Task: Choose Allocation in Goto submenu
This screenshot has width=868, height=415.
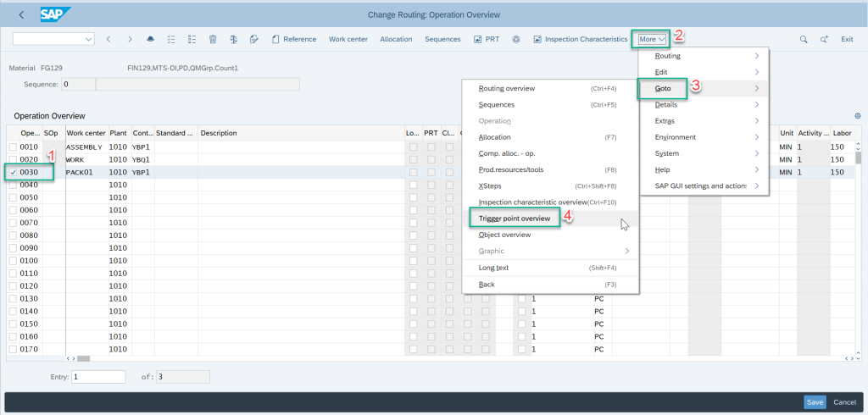Action: coord(551,137)
